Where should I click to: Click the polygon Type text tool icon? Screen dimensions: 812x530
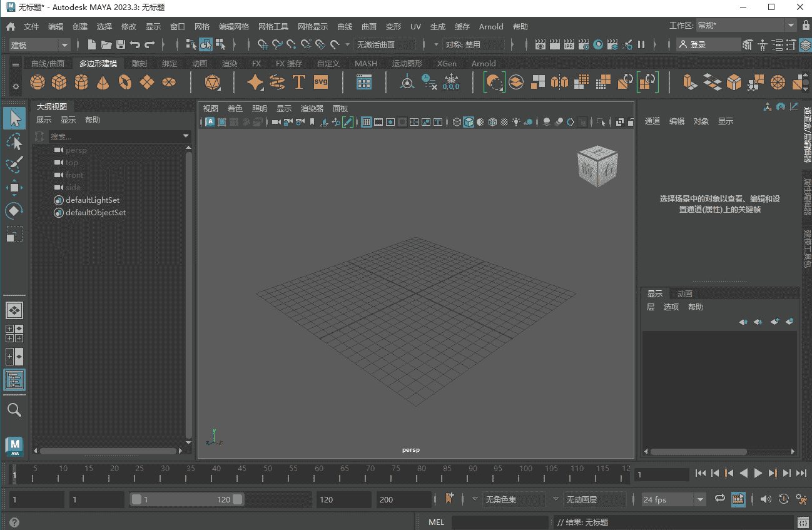pos(299,82)
